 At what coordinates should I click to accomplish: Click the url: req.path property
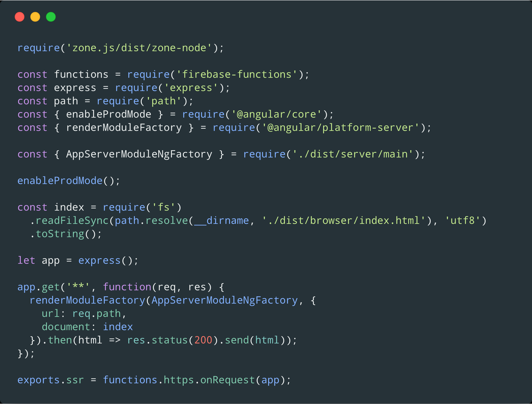click(x=83, y=313)
